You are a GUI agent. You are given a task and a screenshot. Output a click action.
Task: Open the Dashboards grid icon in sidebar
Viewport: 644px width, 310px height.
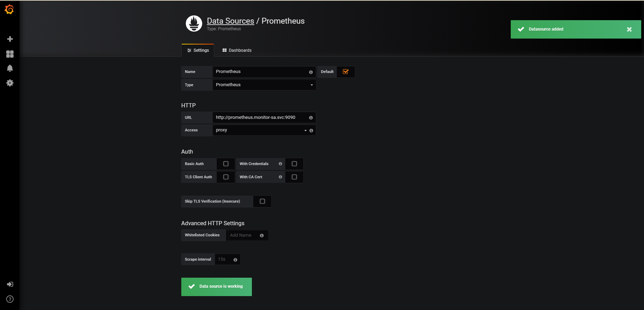(x=10, y=54)
